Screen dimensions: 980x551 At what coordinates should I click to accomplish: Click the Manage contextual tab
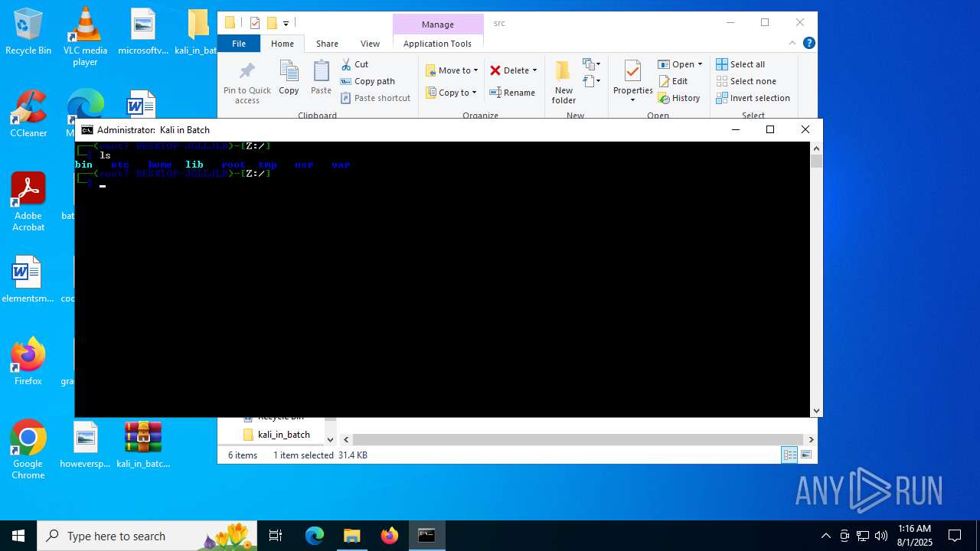click(437, 24)
